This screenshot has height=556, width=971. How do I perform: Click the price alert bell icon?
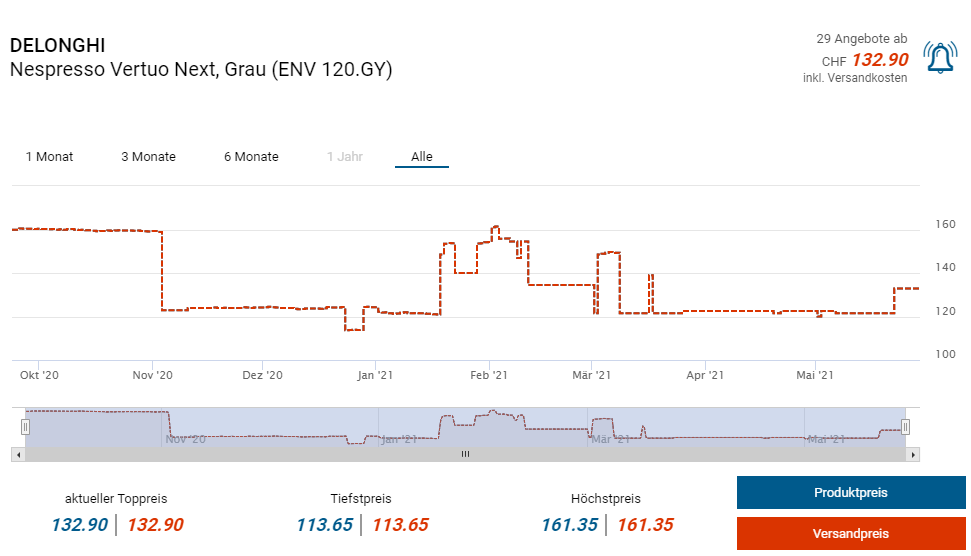940,59
